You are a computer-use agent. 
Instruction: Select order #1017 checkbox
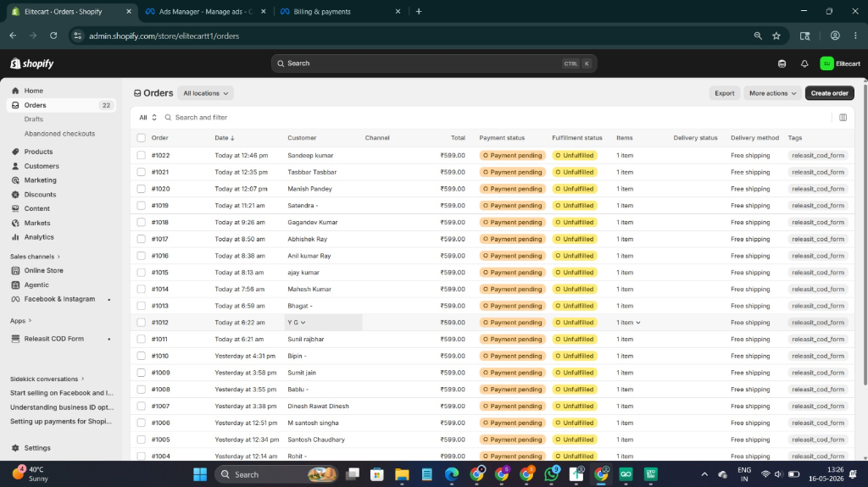[x=142, y=239]
